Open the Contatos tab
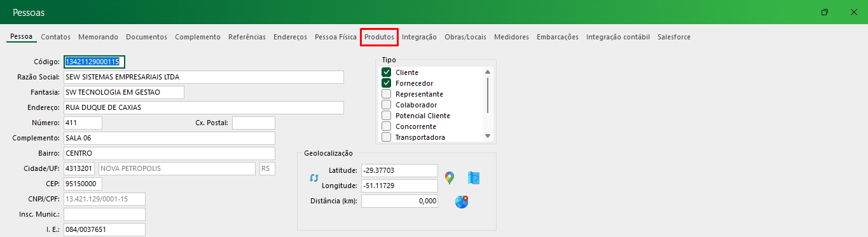The width and height of the screenshot is (868, 237). coord(55,37)
